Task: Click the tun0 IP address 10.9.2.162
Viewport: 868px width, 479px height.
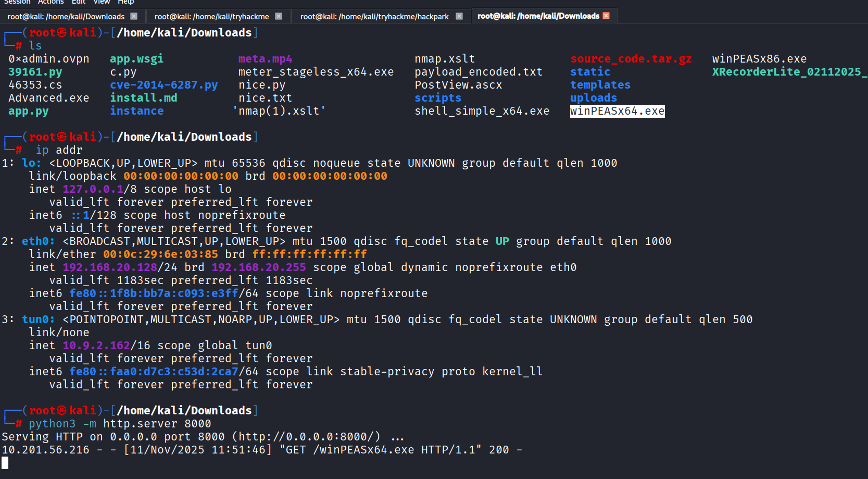Action: pos(96,346)
